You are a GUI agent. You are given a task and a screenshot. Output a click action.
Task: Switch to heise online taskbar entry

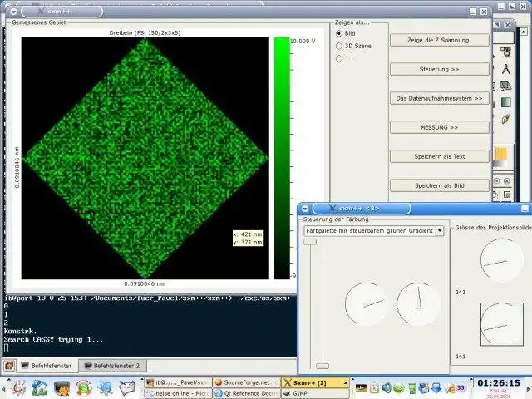pyautogui.click(x=179, y=393)
